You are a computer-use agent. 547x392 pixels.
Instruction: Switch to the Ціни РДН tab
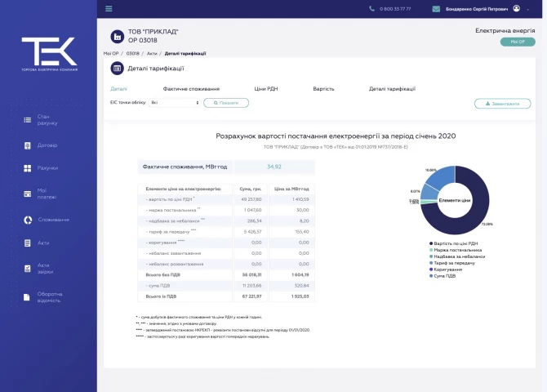point(266,88)
